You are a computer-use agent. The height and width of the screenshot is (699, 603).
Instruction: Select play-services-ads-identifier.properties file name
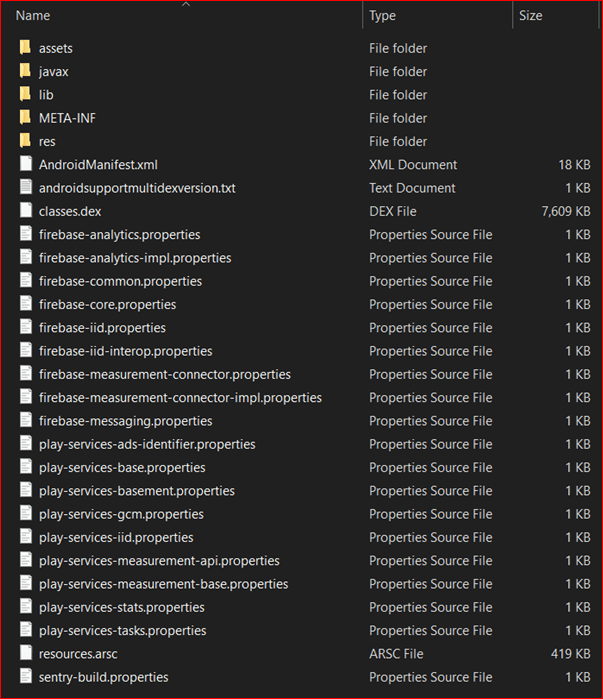[x=147, y=444]
